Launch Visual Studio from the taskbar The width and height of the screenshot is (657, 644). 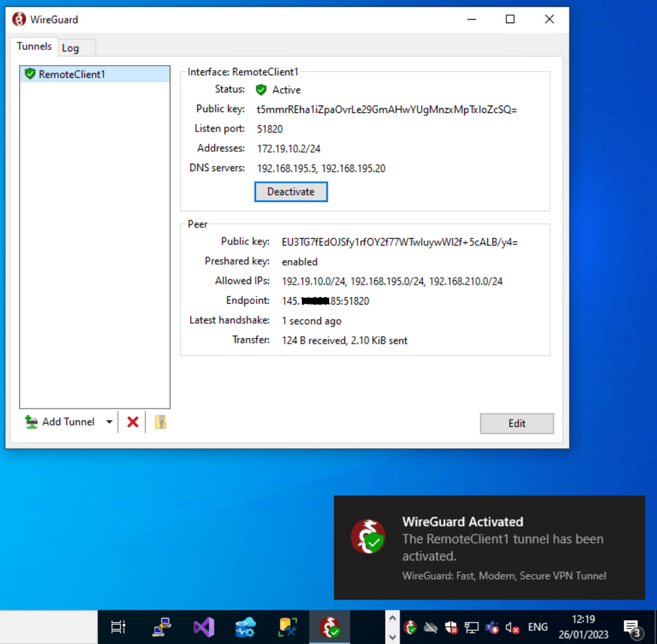click(x=204, y=628)
